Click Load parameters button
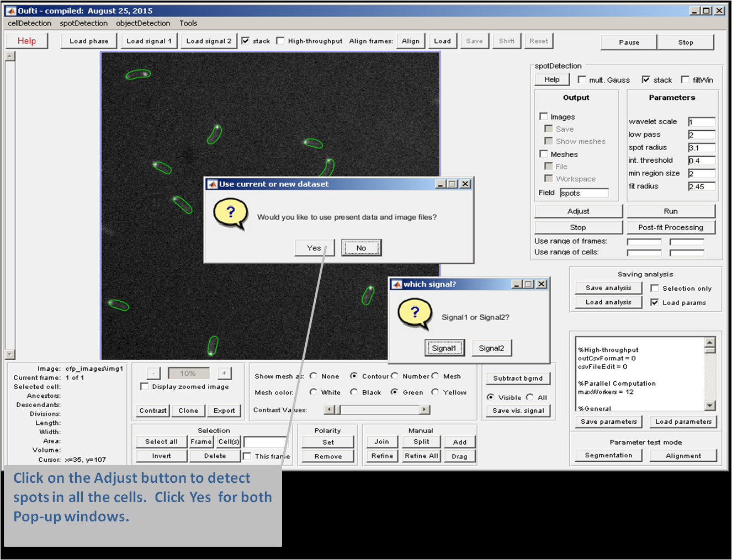This screenshot has height=560, width=732. 683,422
